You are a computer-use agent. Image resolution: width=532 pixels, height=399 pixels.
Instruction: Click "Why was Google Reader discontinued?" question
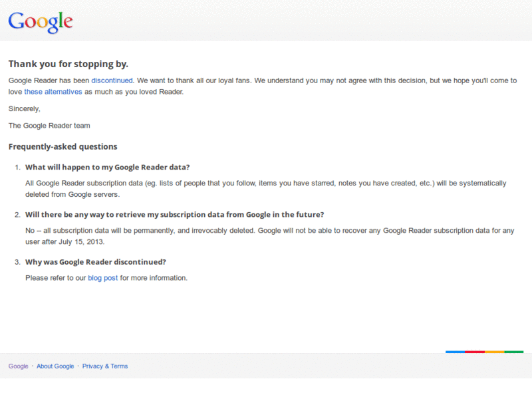point(96,262)
